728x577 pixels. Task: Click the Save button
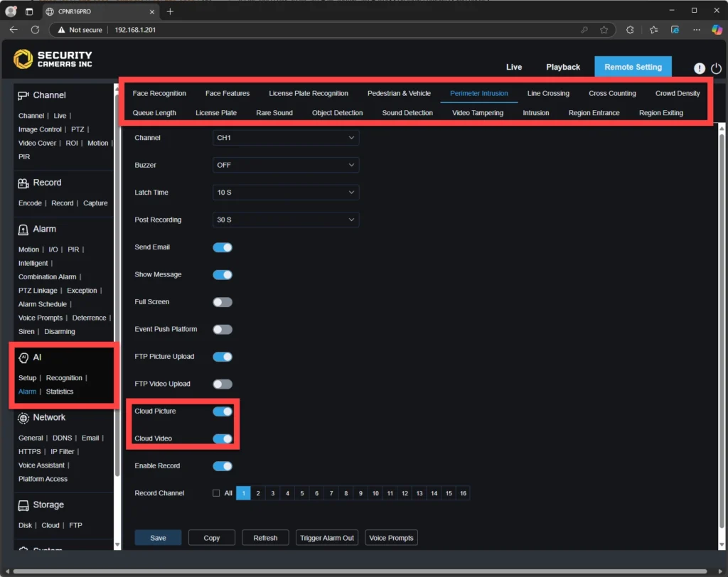(158, 538)
